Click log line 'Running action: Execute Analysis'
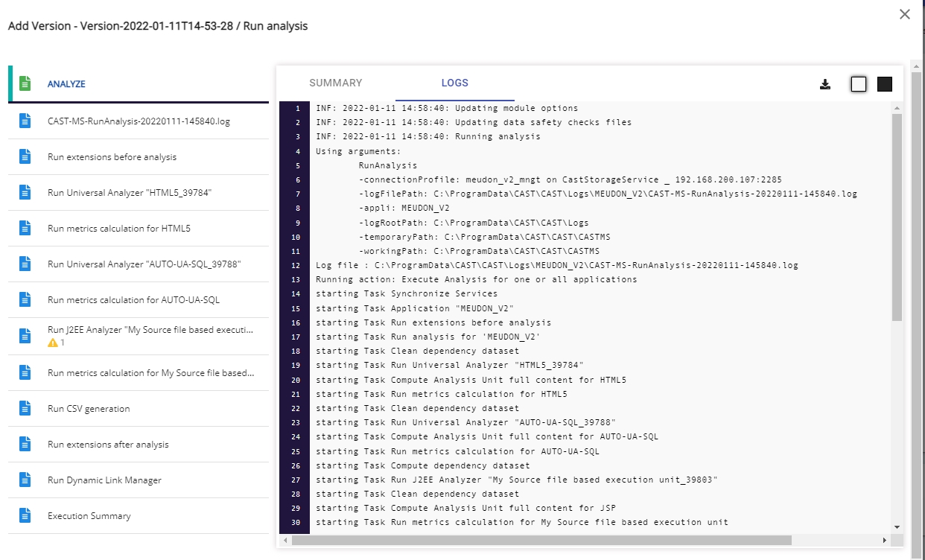The height and width of the screenshot is (560, 925). [477, 279]
